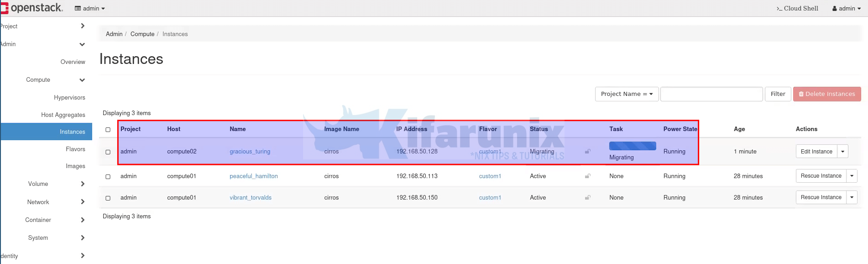Image resolution: width=868 pixels, height=264 pixels.
Task: Click the OpenStack logo
Action: tap(32, 8)
